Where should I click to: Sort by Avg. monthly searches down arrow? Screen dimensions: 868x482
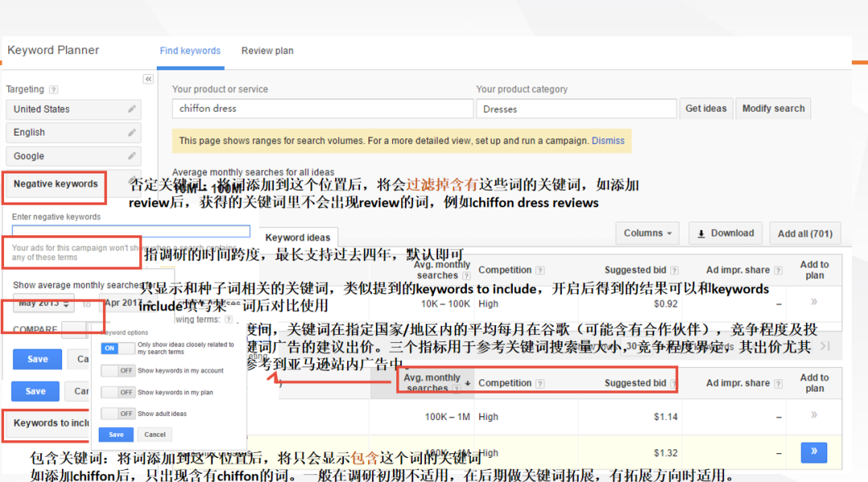tap(468, 383)
